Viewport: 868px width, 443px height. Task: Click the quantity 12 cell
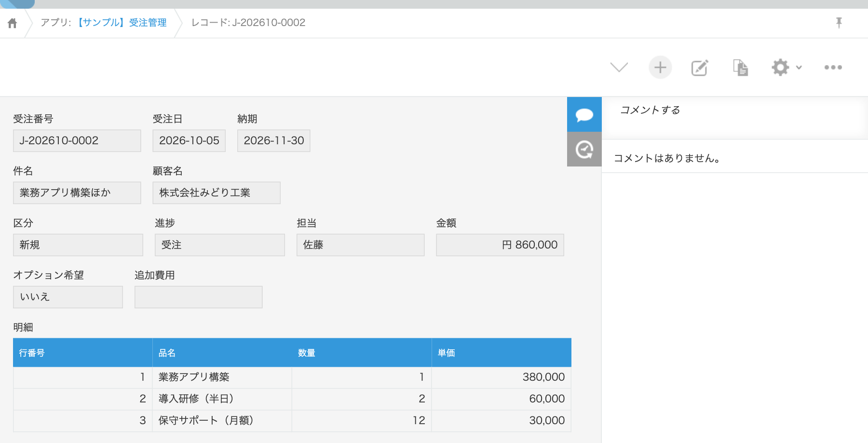tap(362, 421)
